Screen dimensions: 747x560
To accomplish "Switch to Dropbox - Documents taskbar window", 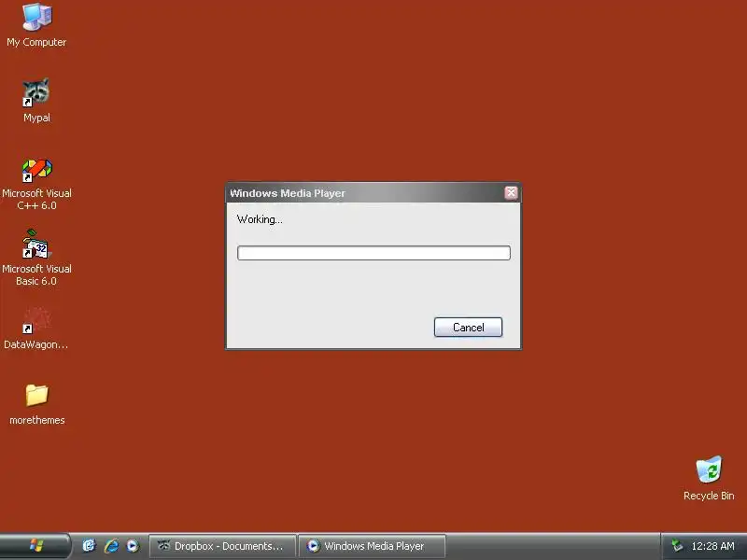I will click(222, 546).
